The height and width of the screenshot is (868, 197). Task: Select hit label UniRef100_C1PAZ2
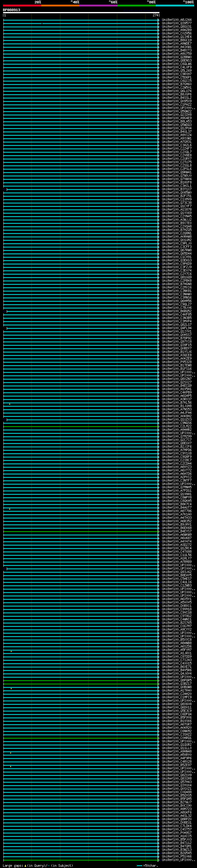[177, 104]
